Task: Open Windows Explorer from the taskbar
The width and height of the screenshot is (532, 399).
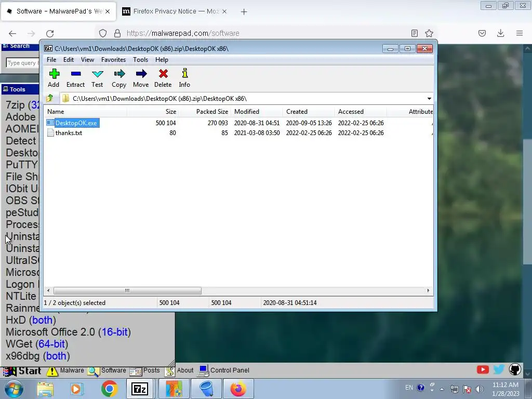Action: [x=45, y=389]
